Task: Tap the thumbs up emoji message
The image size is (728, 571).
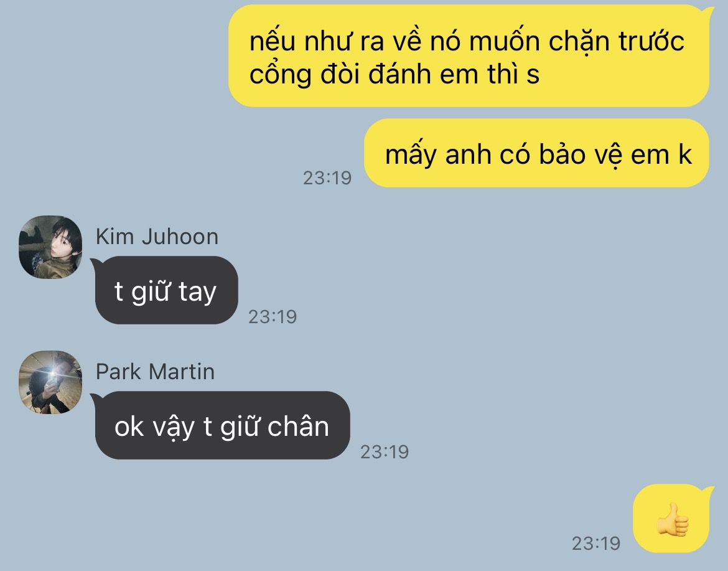Action: click(671, 519)
